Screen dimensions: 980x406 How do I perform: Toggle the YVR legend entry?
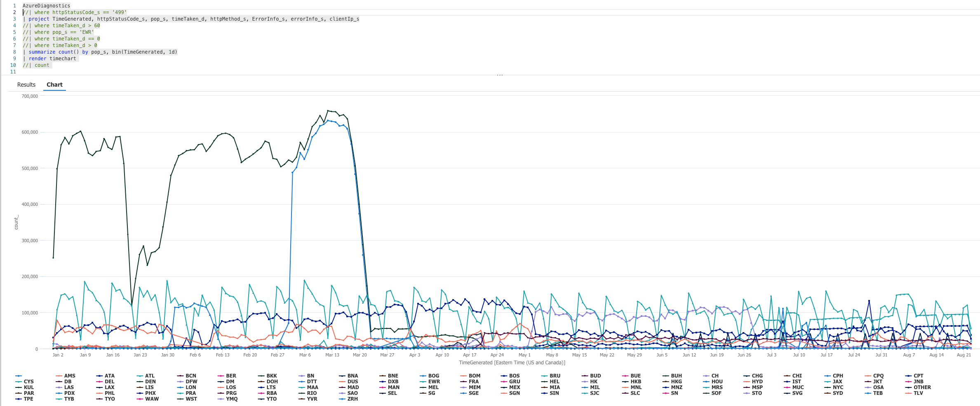click(x=308, y=399)
